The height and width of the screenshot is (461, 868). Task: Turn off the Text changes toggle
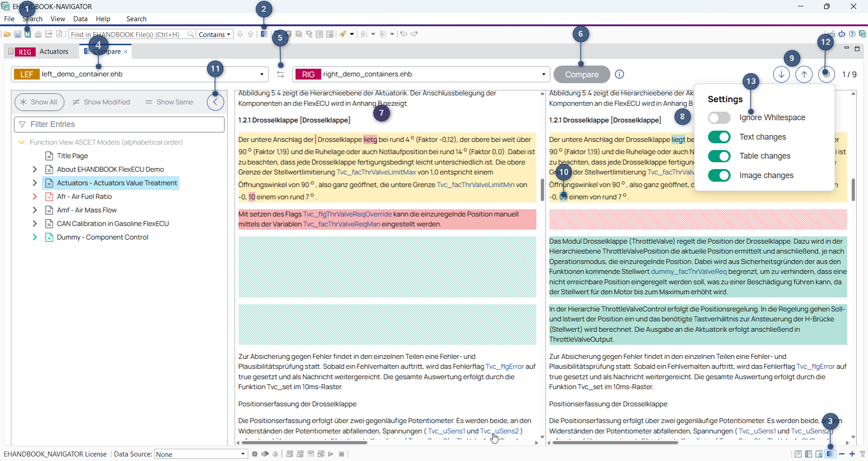719,137
